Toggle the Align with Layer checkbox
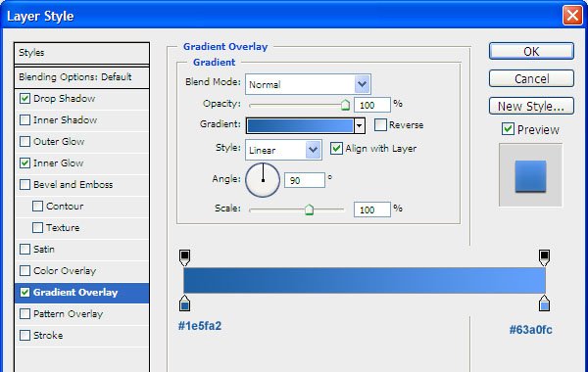This screenshot has height=372, width=588. [x=336, y=149]
